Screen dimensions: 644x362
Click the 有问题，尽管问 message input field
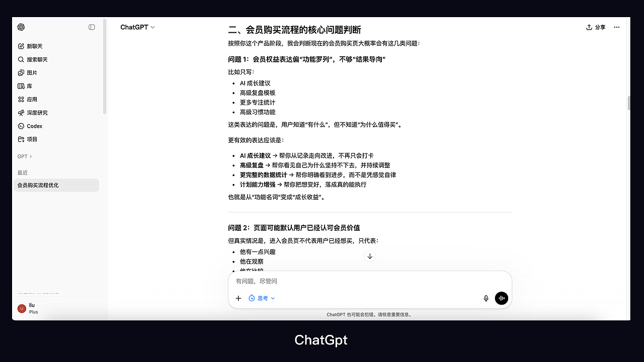pyautogui.click(x=352, y=281)
